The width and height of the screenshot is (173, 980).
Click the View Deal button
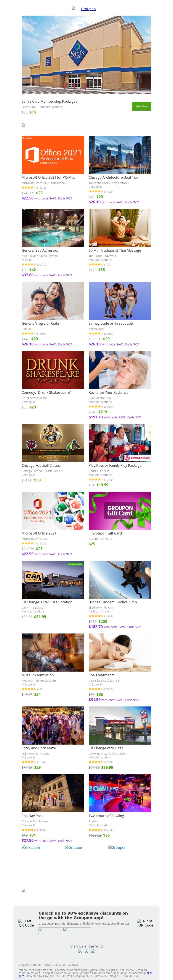point(141,106)
